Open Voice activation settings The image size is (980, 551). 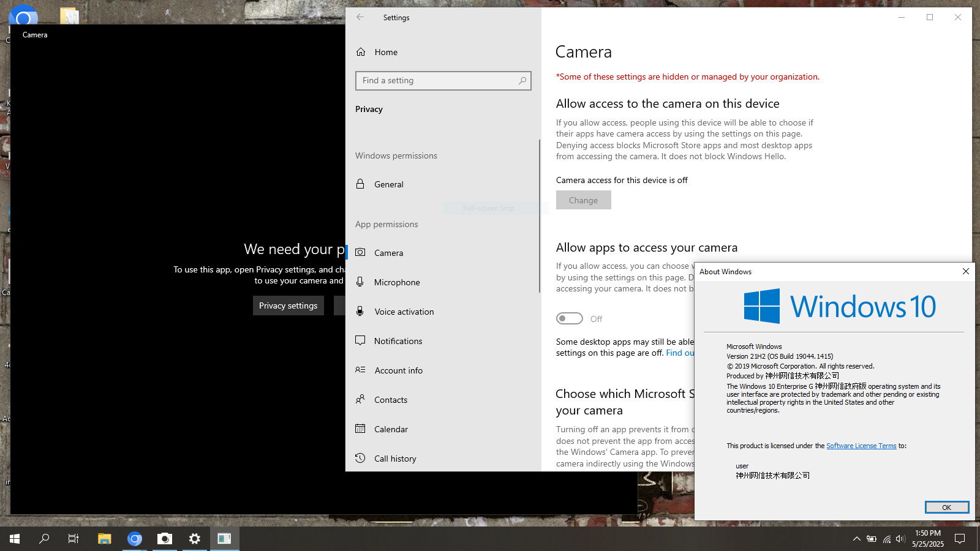pyautogui.click(x=443, y=312)
